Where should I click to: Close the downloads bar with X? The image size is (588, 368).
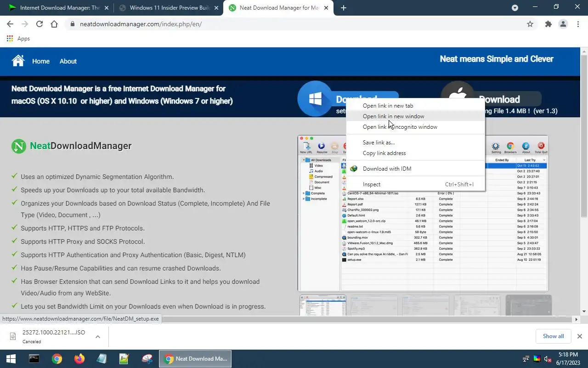pyautogui.click(x=579, y=336)
